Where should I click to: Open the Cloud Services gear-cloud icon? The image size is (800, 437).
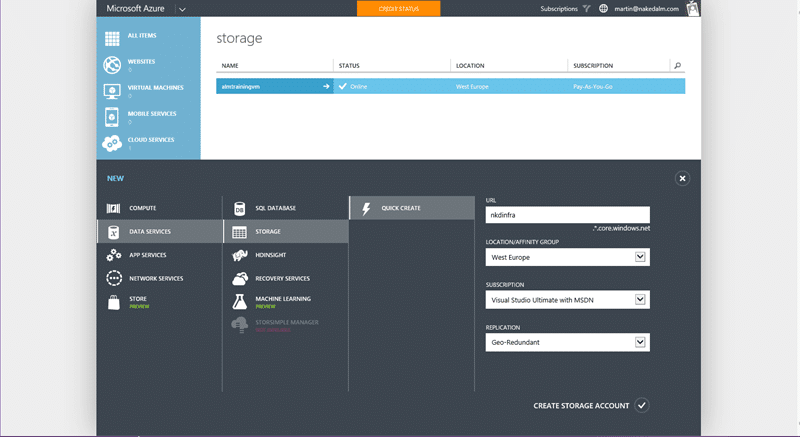112,143
